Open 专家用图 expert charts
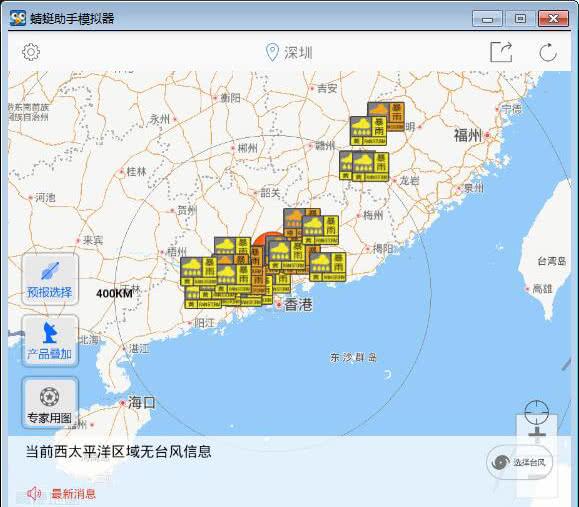579x507 pixels. [x=50, y=403]
